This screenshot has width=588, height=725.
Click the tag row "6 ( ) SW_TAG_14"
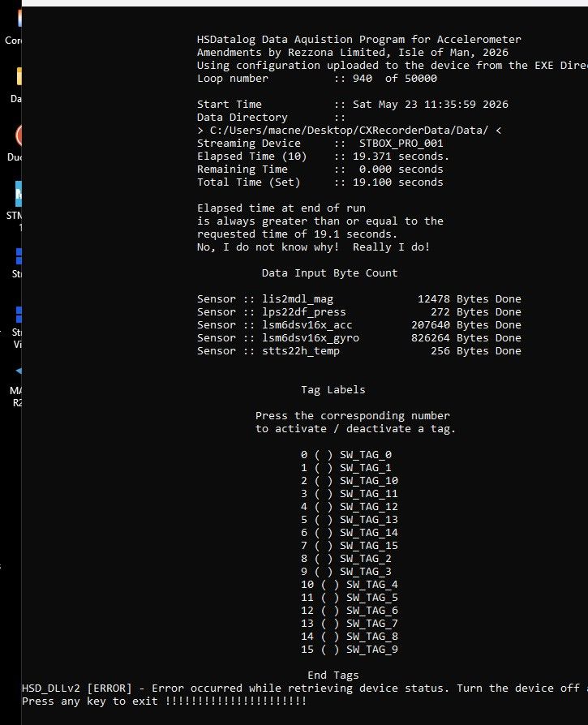click(350, 532)
